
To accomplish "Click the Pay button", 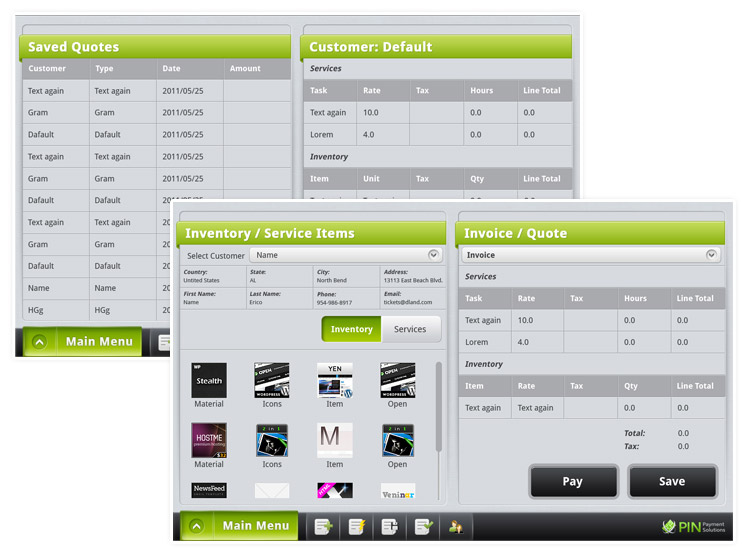I will [573, 481].
